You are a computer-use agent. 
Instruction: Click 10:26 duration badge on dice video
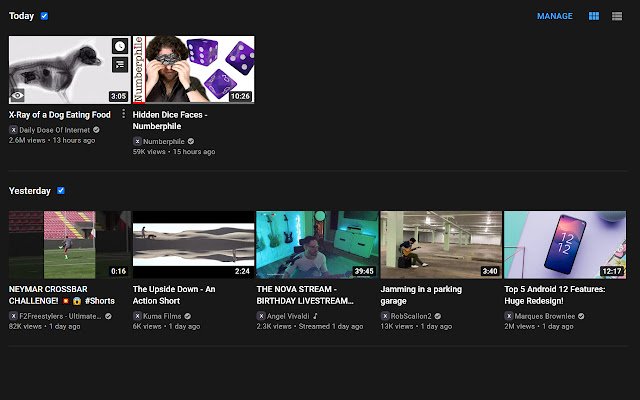pos(240,96)
